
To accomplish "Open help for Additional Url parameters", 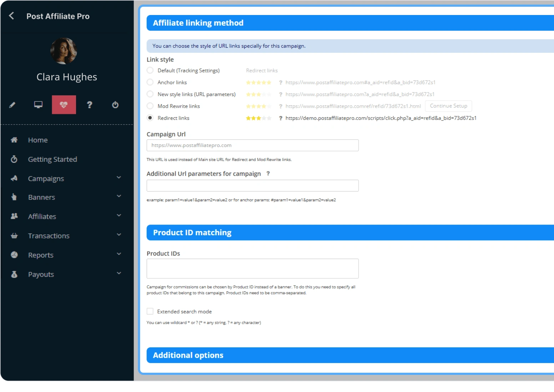I will click(x=268, y=174).
